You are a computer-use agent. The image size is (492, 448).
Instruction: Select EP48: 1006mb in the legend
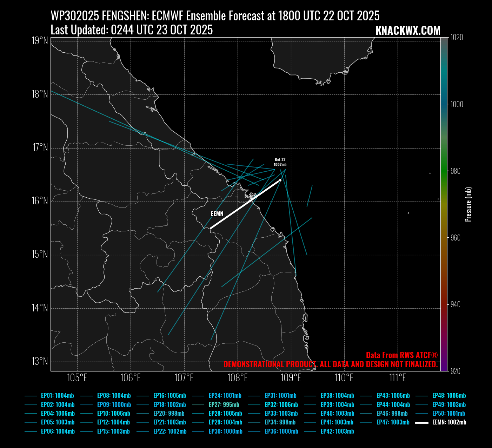click(449, 396)
